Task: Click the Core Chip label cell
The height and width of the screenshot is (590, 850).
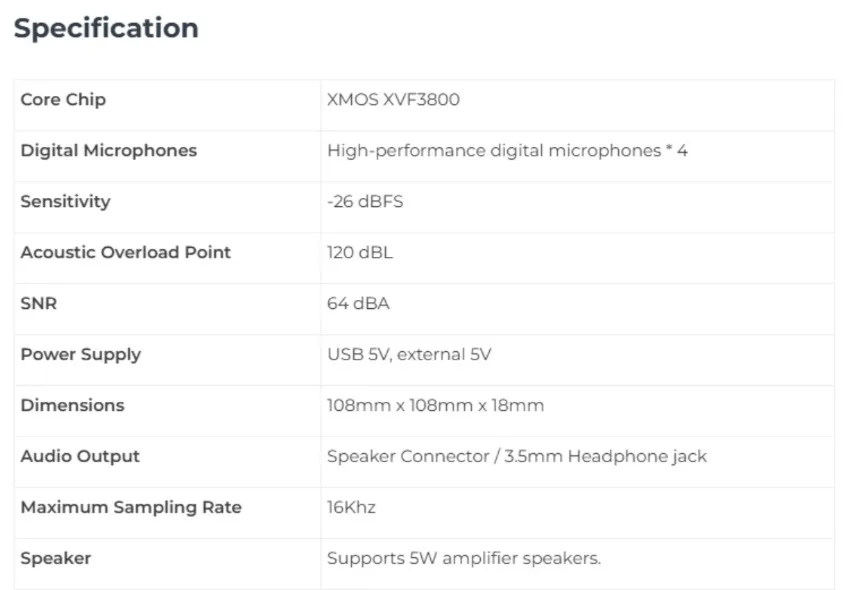Action: [63, 100]
